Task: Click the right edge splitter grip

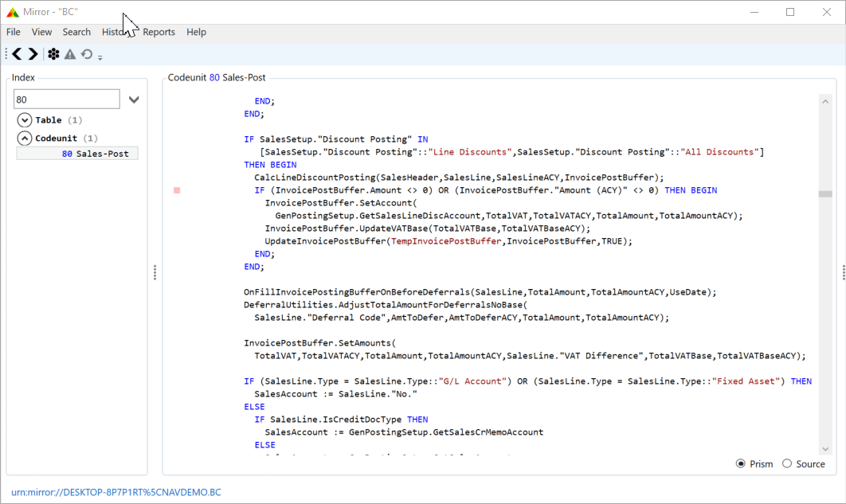Action: tap(844, 272)
